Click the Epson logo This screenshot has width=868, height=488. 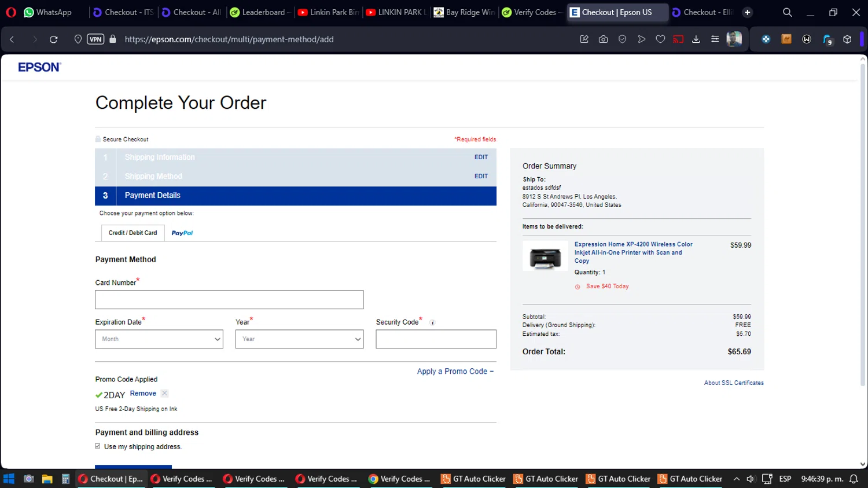tap(39, 67)
